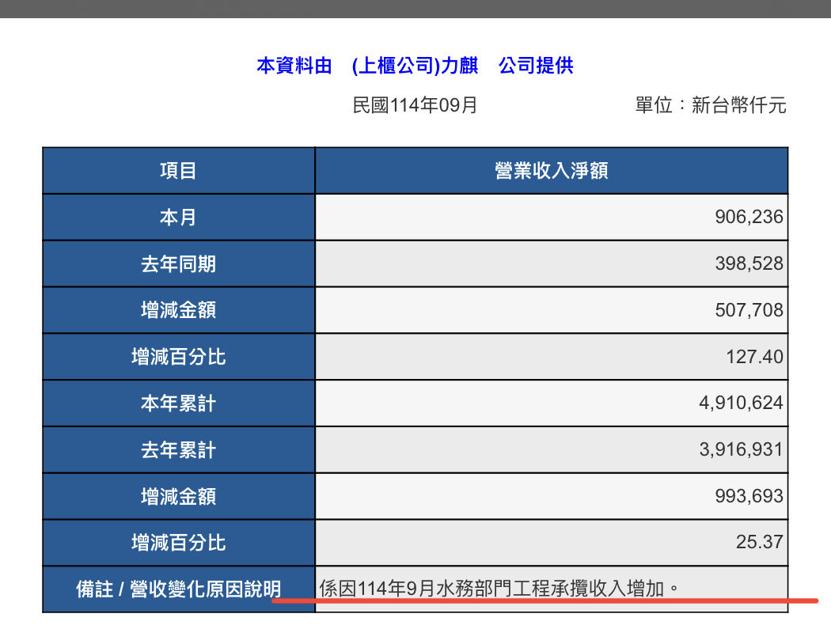The image size is (831, 644).
Task: Select the remark 係因114年9月水務部門工程承攬收入增加。
Action: pyautogui.click(x=499, y=589)
